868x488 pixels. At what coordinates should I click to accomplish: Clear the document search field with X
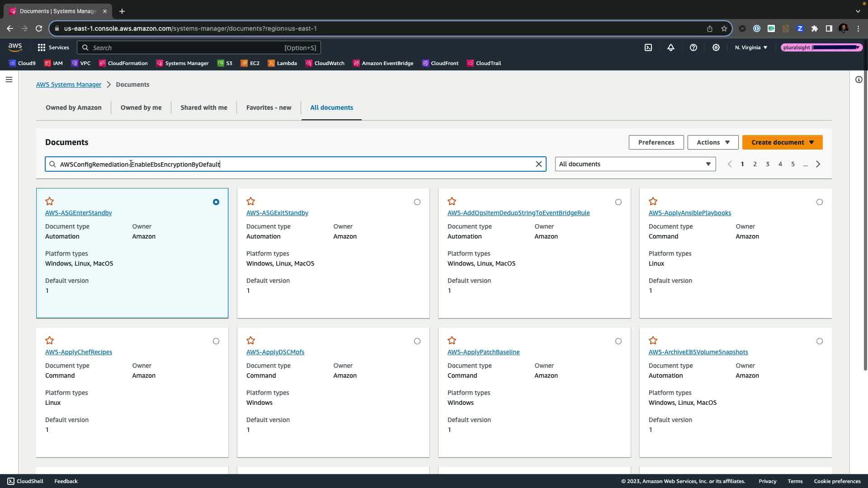[x=538, y=164]
